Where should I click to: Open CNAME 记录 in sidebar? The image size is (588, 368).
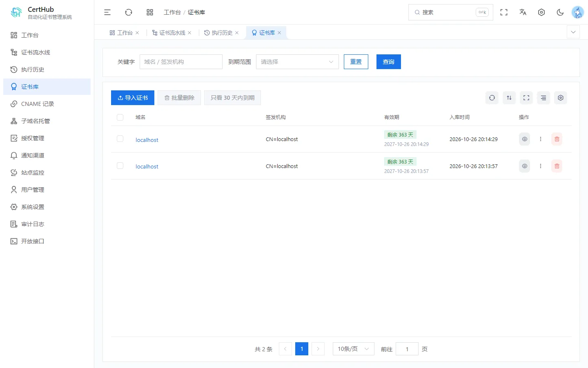pos(47,104)
